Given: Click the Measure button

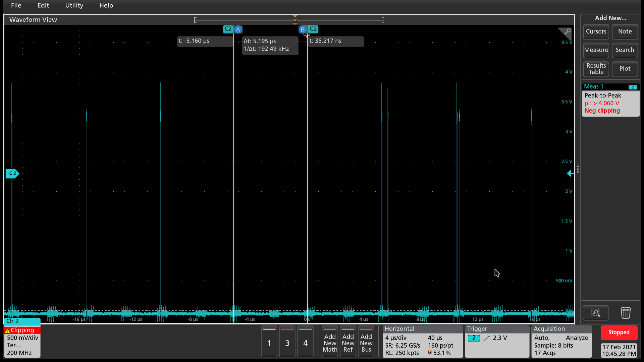Looking at the screenshot, I should point(596,50).
